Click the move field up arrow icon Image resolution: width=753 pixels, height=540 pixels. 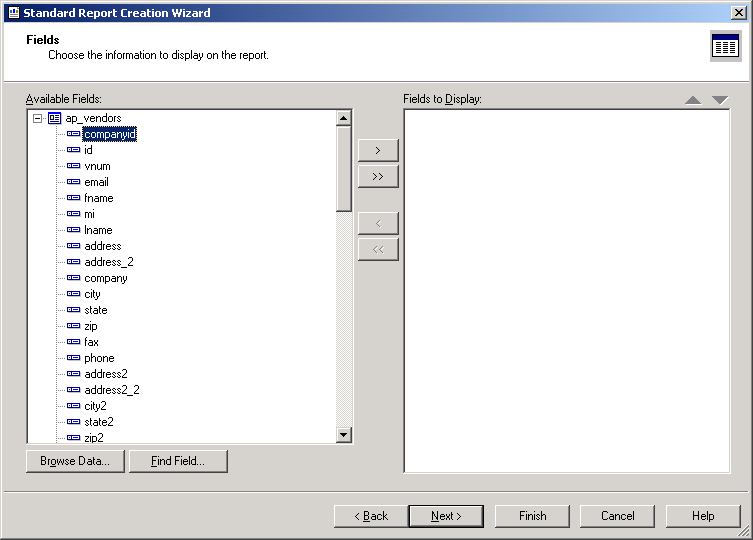[x=693, y=100]
